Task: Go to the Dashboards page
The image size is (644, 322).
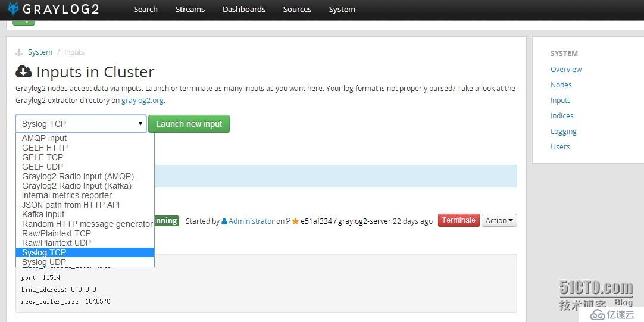Action: pyautogui.click(x=244, y=9)
